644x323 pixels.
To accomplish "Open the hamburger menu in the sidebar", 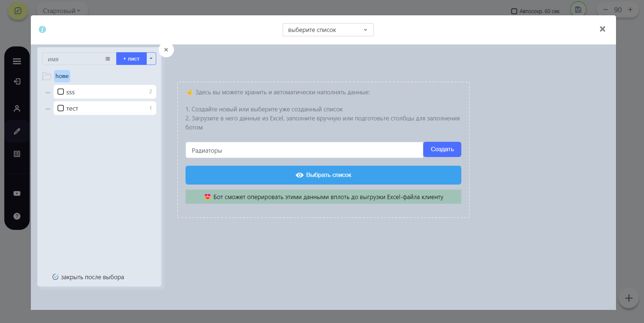I will [x=17, y=61].
